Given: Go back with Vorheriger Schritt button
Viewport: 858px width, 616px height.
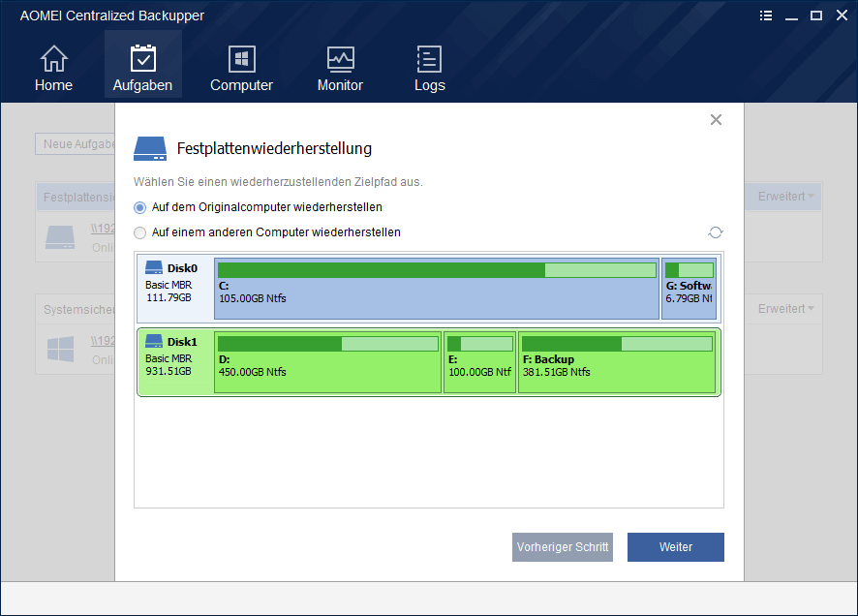Looking at the screenshot, I should (563, 547).
